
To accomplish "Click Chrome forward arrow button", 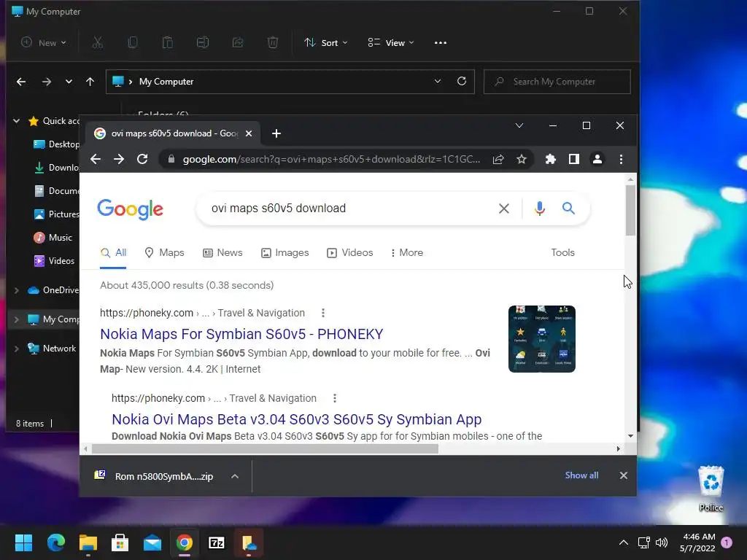I will [x=119, y=159].
